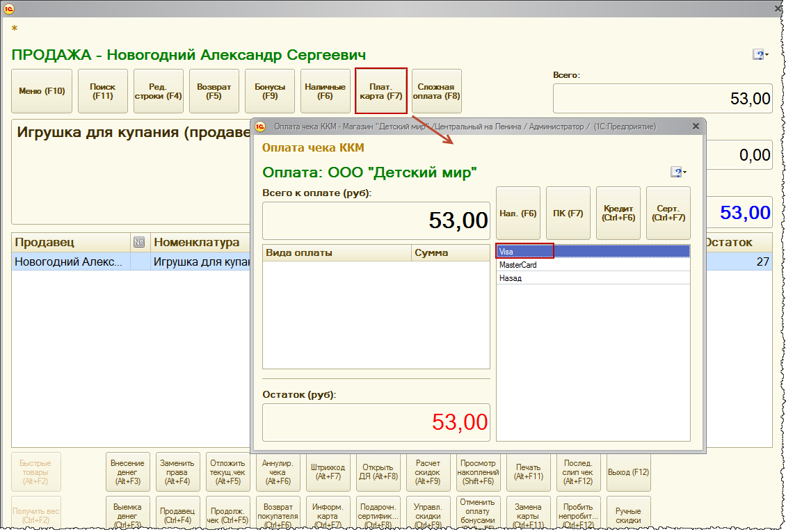Image resolution: width=786 pixels, height=532 pixels.
Task: Click Аннулир. чека (Alt+F6)
Action: [x=278, y=472]
